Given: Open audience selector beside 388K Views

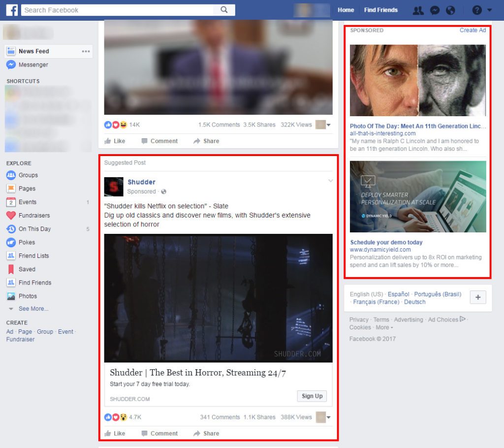Looking at the screenshot, I should 323,417.
